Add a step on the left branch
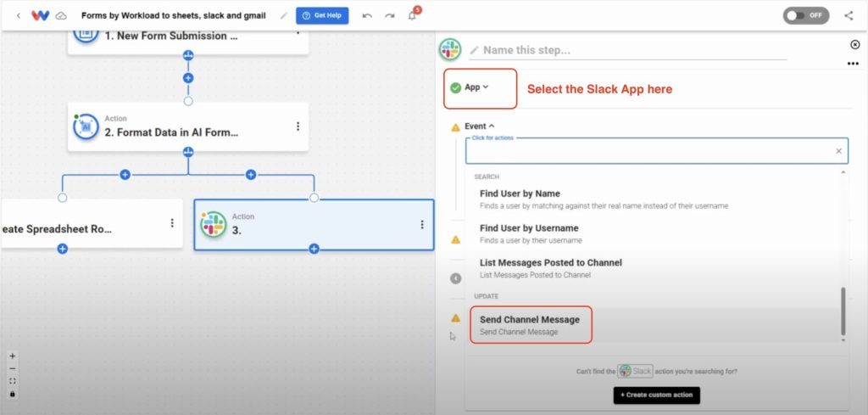The image size is (868, 415). coord(125,175)
